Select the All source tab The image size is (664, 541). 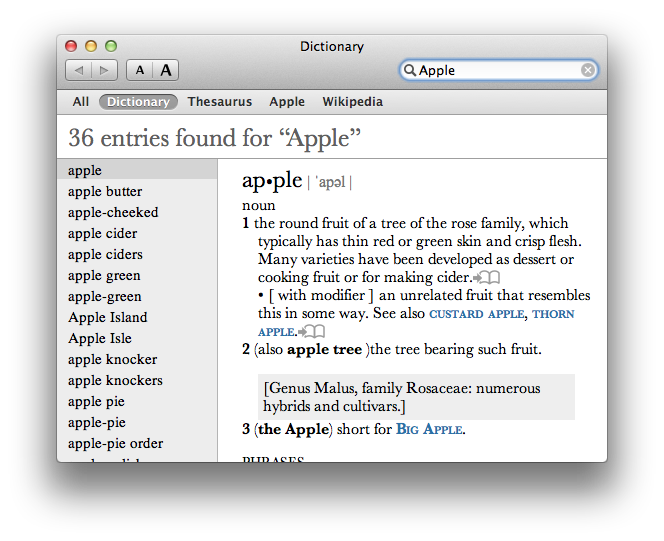[x=80, y=102]
